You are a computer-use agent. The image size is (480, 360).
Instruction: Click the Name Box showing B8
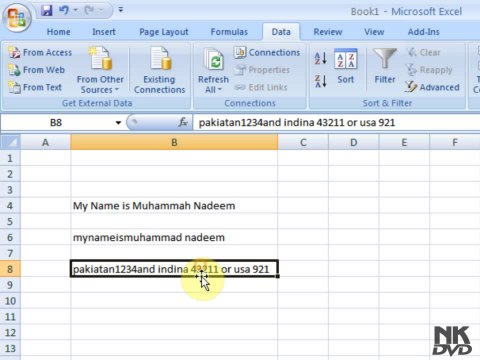56,123
